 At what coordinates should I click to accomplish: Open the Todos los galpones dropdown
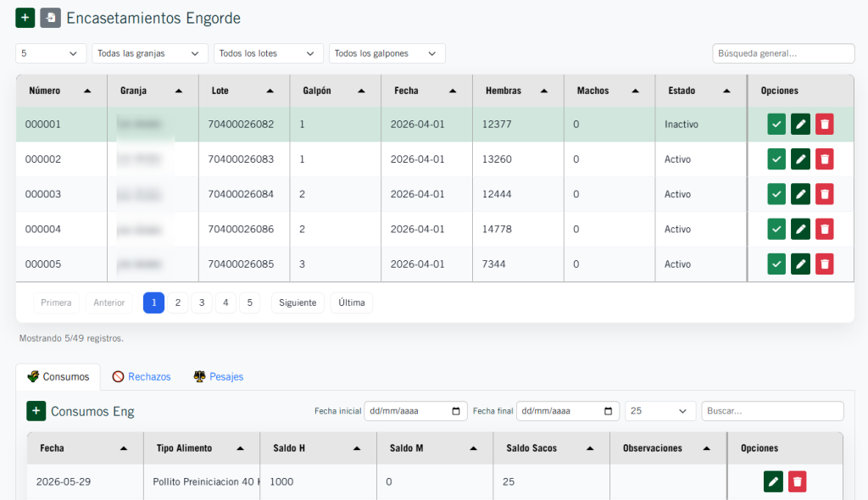click(x=387, y=53)
